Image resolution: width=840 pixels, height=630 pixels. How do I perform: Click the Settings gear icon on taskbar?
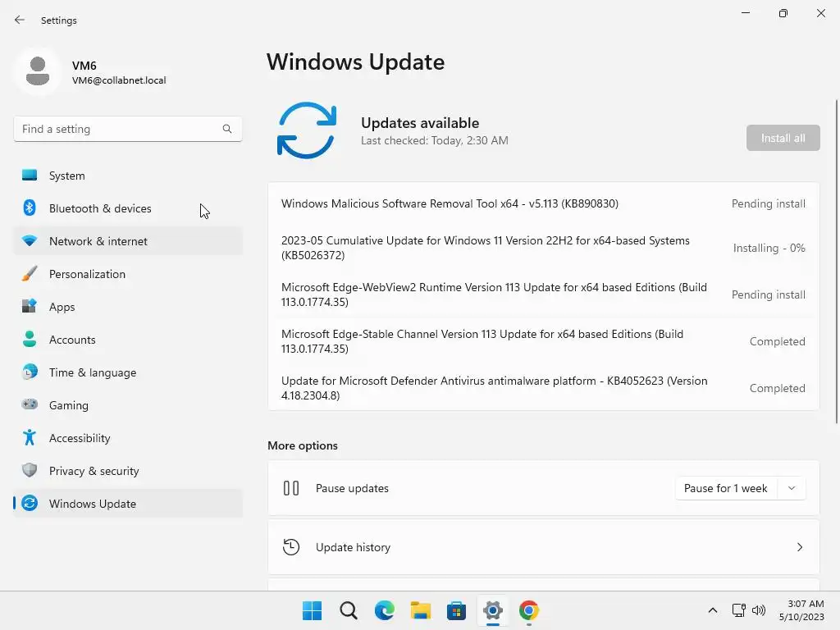click(493, 610)
